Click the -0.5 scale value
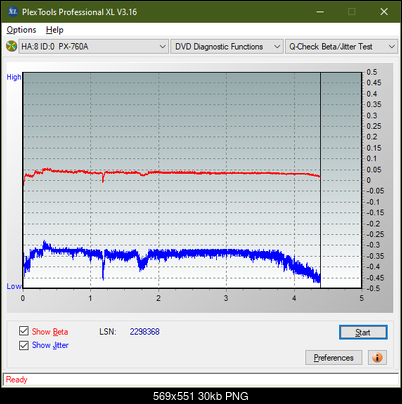Image resolution: width=402 pixels, height=404 pixels. point(373,288)
